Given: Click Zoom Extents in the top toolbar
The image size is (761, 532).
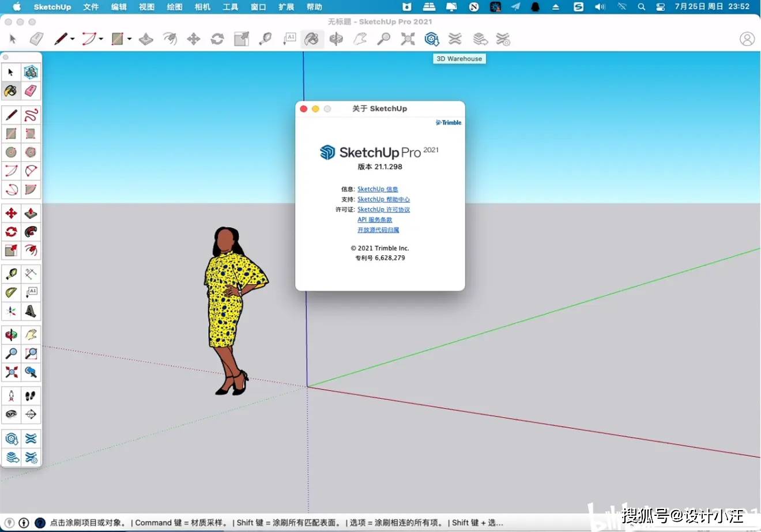Looking at the screenshot, I should coord(408,39).
